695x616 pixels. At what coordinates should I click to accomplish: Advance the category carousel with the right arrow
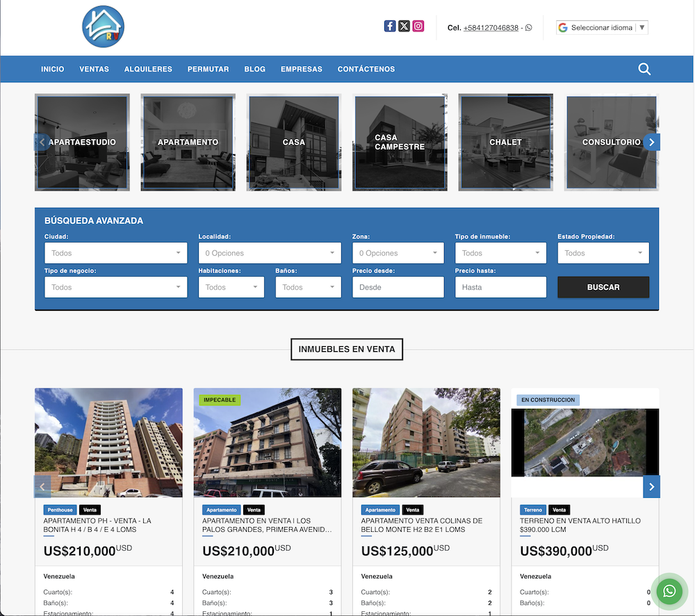pos(651,142)
